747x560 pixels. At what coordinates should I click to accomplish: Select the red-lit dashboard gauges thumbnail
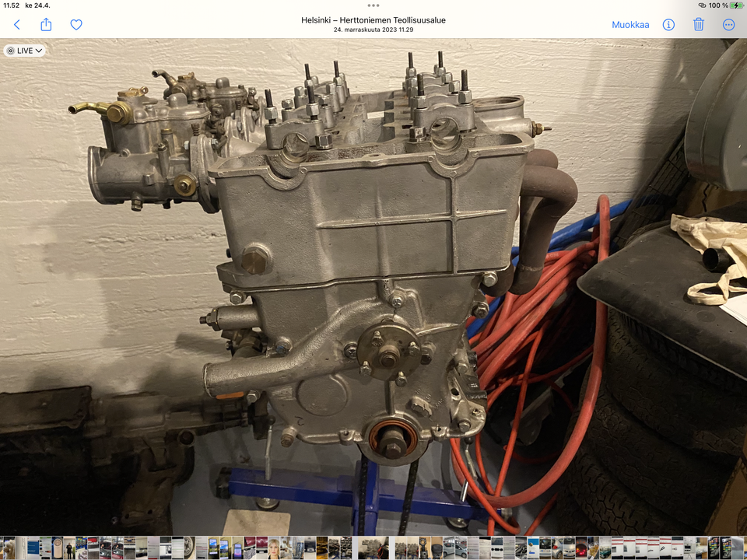click(581, 548)
